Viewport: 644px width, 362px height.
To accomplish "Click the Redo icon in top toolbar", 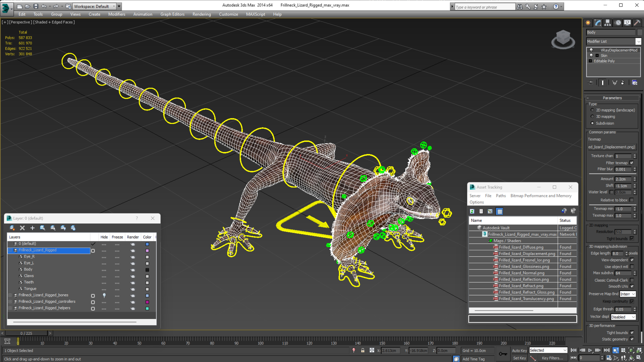I will 56,6.
